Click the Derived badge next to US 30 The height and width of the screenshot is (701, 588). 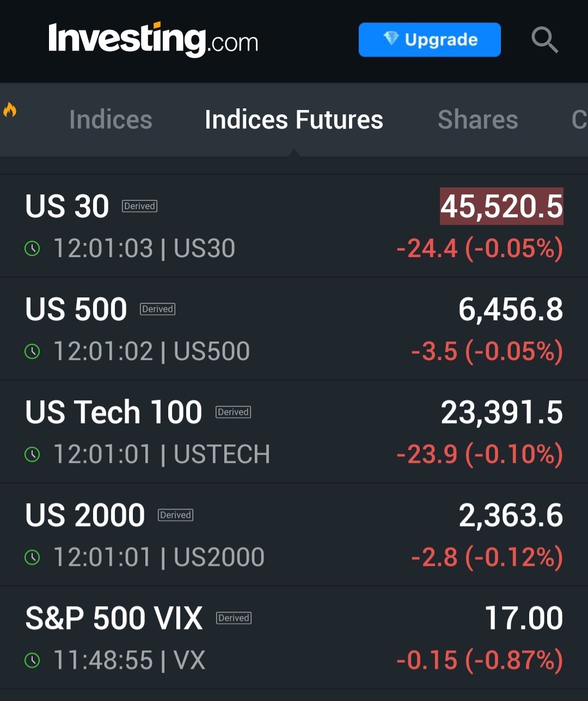(x=139, y=206)
